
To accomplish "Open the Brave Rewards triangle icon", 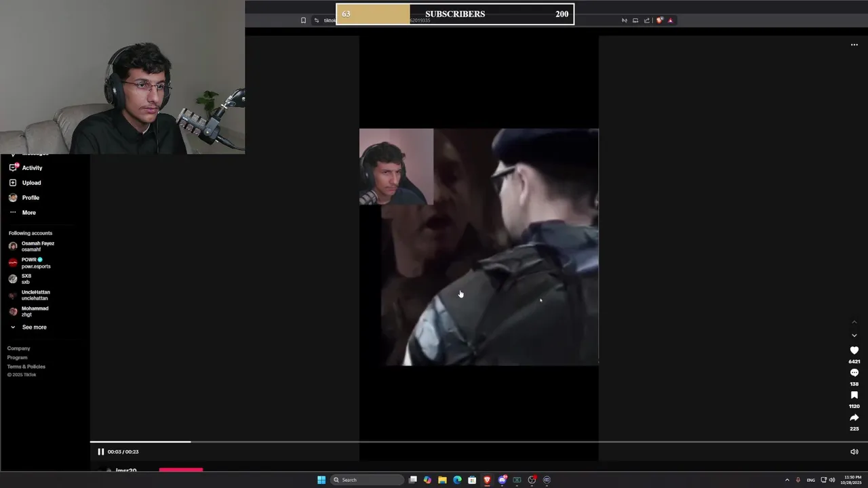I will [670, 20].
